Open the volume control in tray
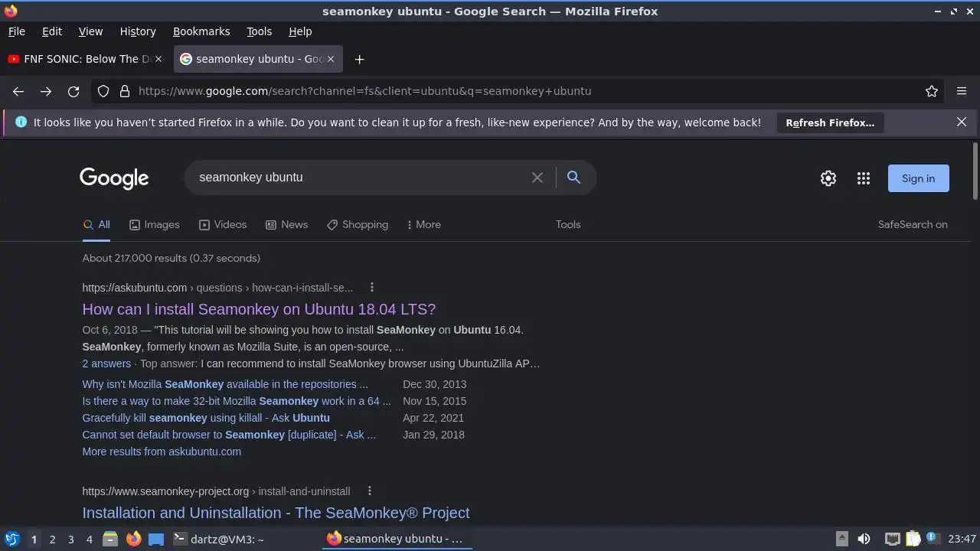This screenshot has height=551, width=980. pos(864,539)
